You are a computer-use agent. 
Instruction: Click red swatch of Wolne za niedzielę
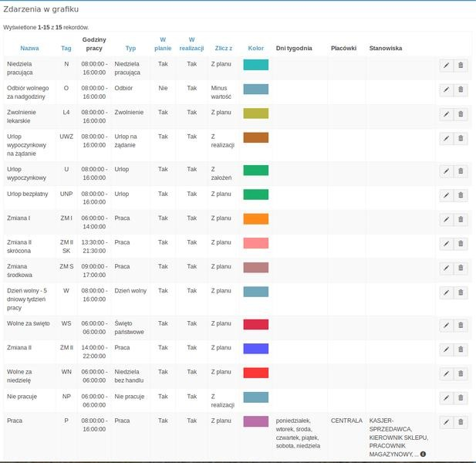(x=256, y=373)
